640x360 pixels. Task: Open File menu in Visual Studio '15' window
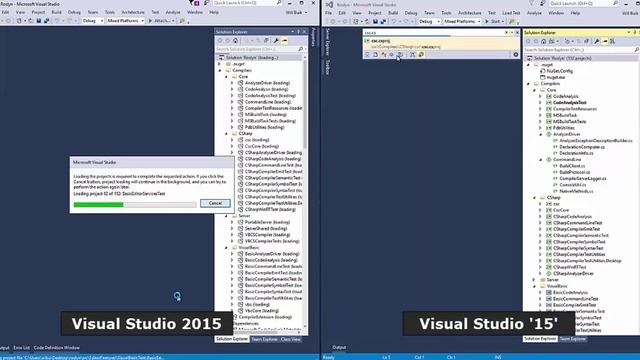pyautogui.click(x=329, y=13)
